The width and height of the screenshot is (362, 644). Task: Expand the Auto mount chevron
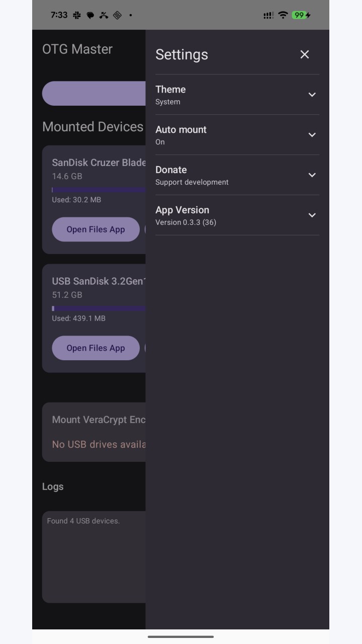pos(312,135)
